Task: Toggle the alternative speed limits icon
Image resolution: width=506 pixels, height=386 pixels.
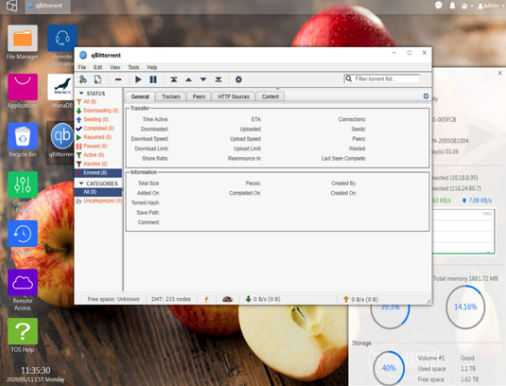Action: point(227,299)
